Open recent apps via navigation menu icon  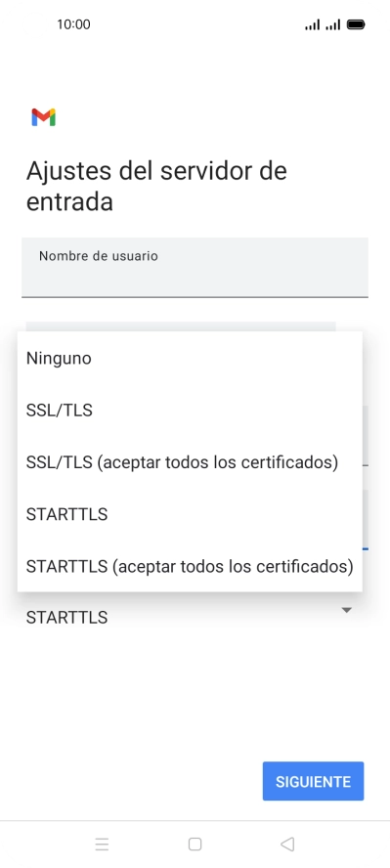[x=102, y=845]
